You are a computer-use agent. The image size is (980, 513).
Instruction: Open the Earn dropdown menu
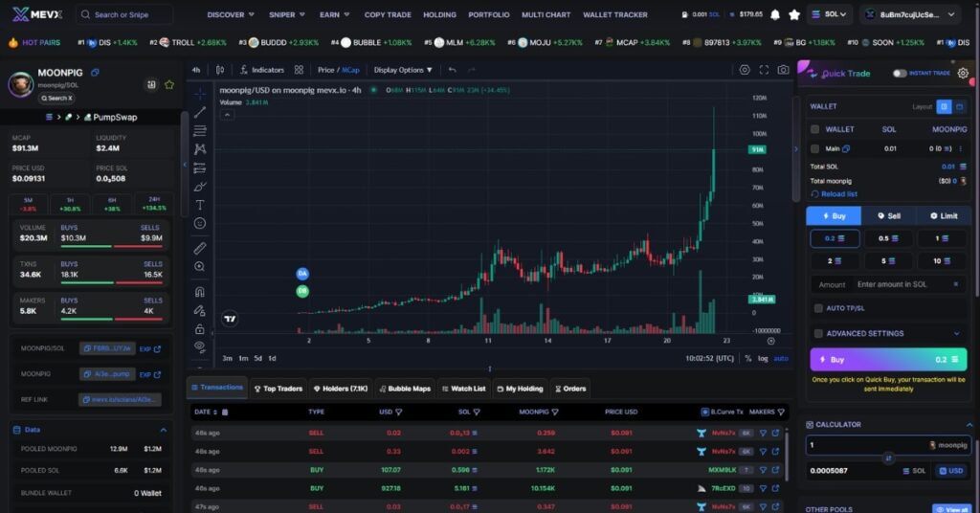(334, 14)
